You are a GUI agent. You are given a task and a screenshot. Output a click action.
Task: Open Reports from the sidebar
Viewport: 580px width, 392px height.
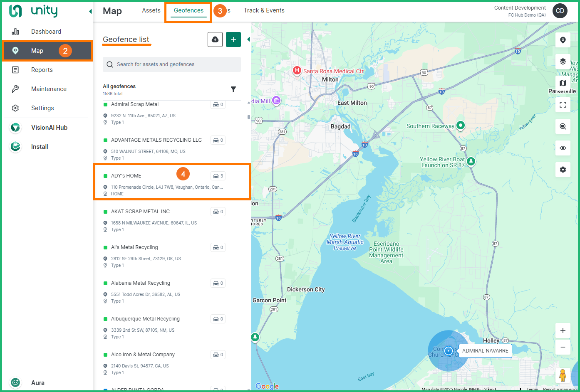[x=42, y=70]
